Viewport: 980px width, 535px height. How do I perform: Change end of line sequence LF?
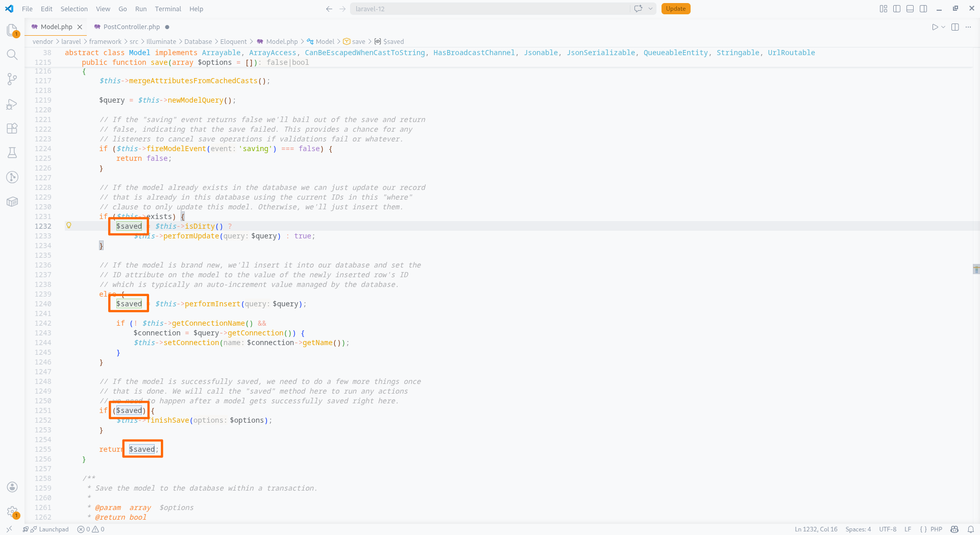[x=908, y=529]
